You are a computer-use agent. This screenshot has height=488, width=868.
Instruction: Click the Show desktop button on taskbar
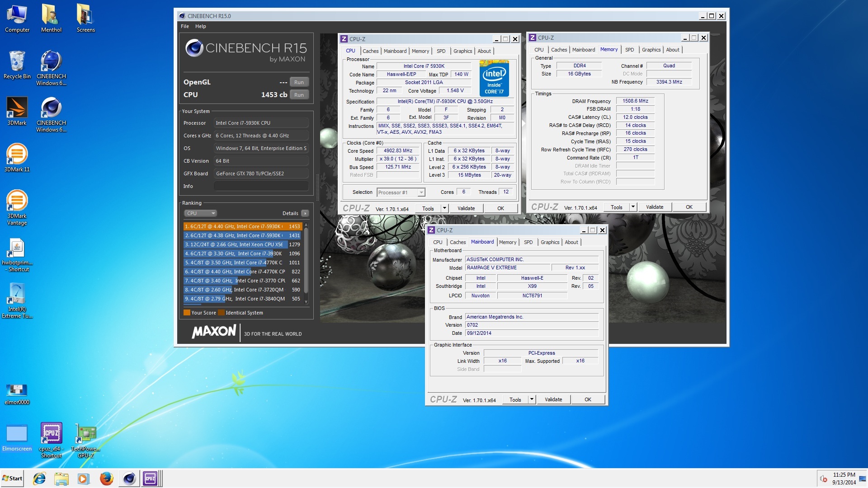(x=863, y=479)
